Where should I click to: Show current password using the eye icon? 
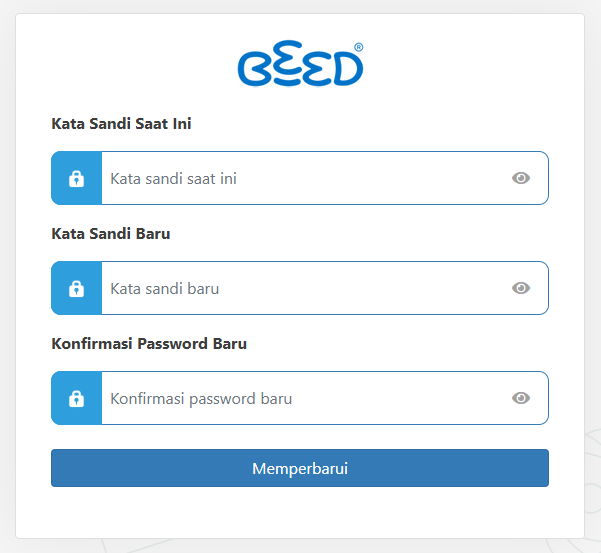[x=521, y=178]
